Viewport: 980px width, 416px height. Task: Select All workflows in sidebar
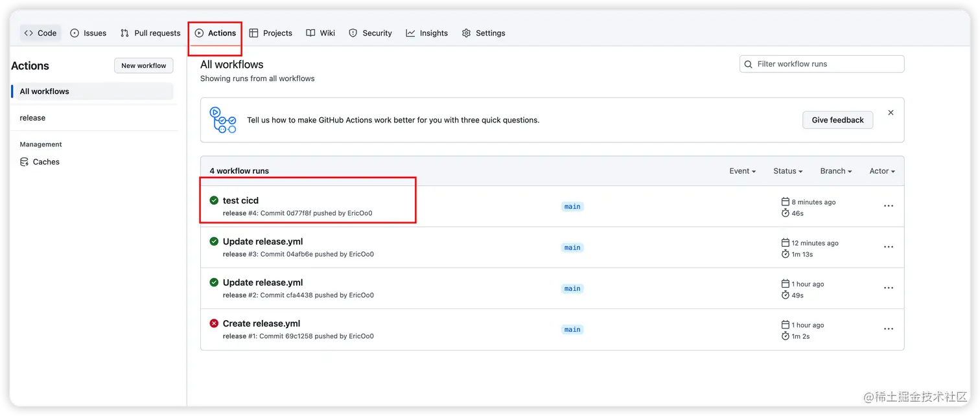tap(92, 91)
